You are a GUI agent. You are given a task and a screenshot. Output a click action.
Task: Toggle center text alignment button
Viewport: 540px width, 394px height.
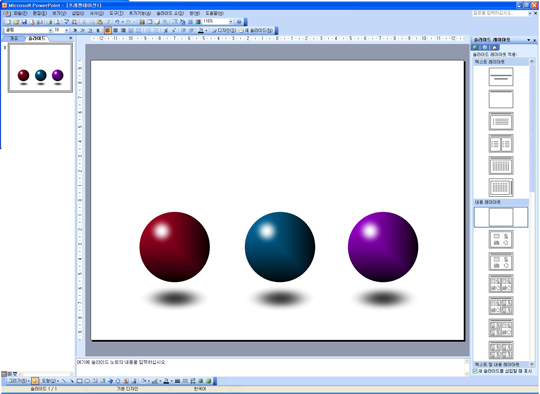point(115,30)
